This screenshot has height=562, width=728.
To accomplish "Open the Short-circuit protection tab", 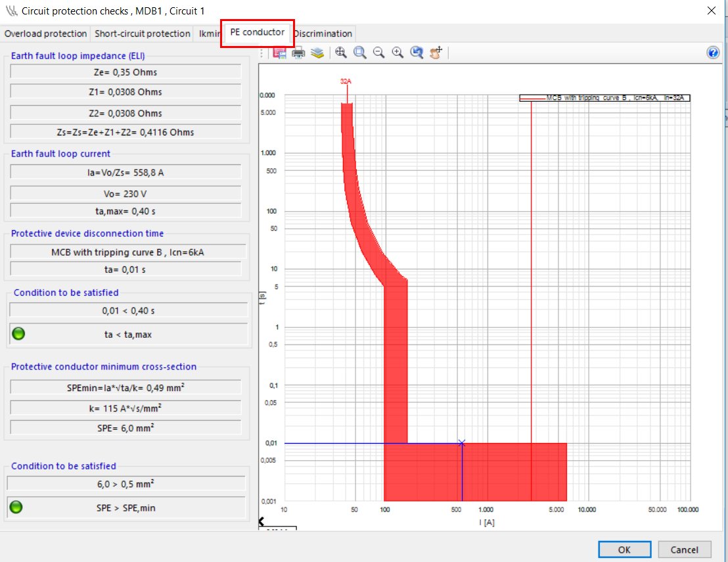I will 143,34.
